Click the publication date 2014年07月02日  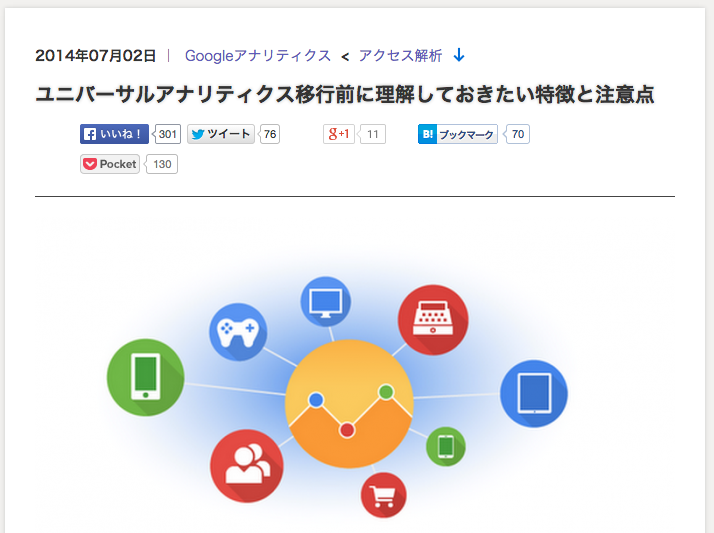pos(96,56)
